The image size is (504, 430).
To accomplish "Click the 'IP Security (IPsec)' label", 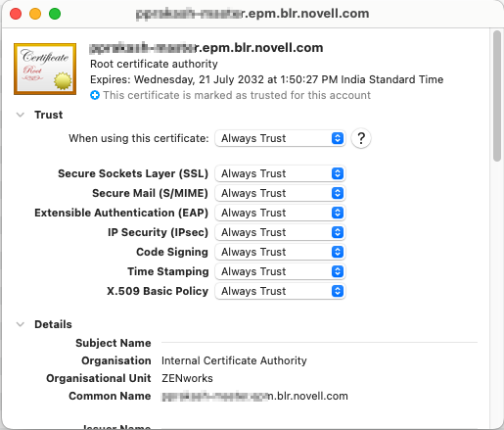I will click(158, 232).
